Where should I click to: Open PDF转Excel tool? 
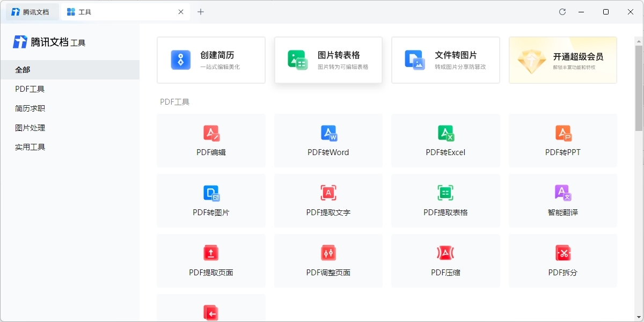click(x=445, y=141)
